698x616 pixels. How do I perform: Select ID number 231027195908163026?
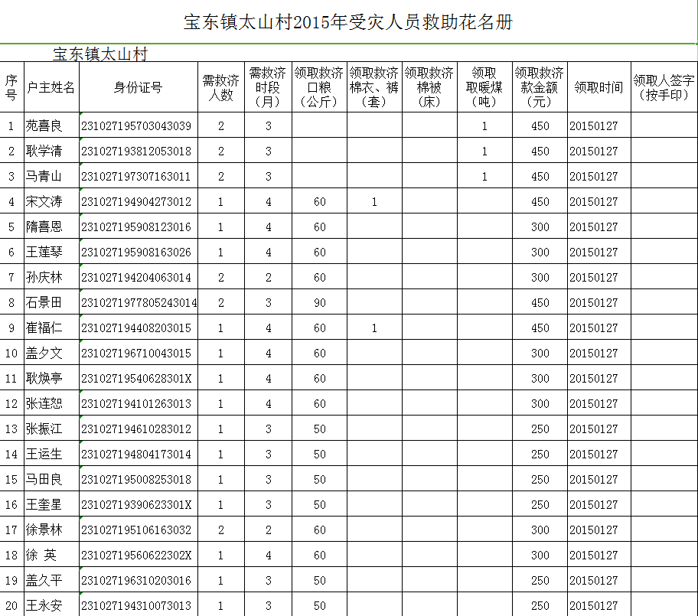[136, 253]
